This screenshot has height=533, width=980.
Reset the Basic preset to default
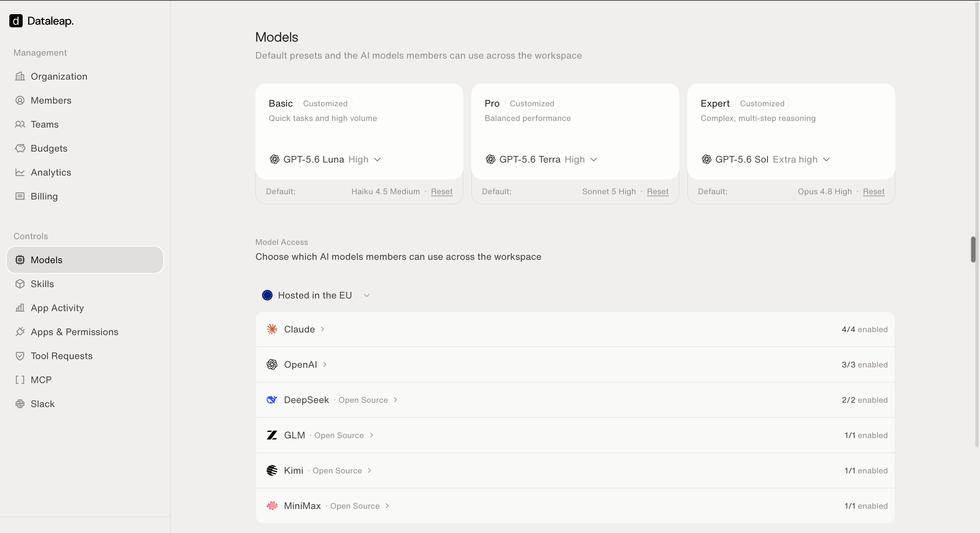(442, 192)
